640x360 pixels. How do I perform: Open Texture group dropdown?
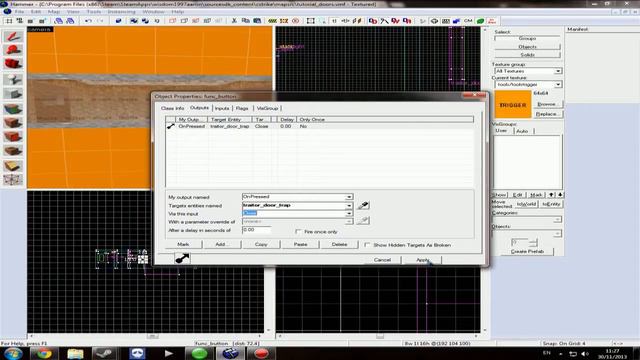558,71
